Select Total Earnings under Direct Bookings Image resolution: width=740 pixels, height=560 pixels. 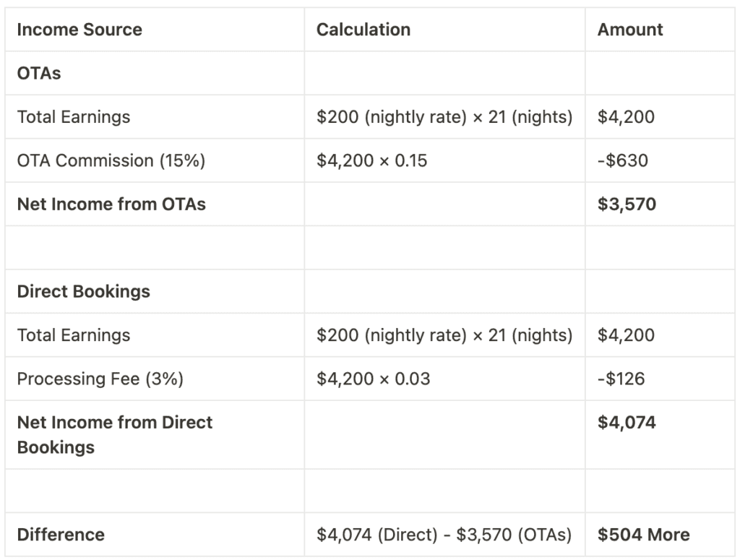(74, 335)
